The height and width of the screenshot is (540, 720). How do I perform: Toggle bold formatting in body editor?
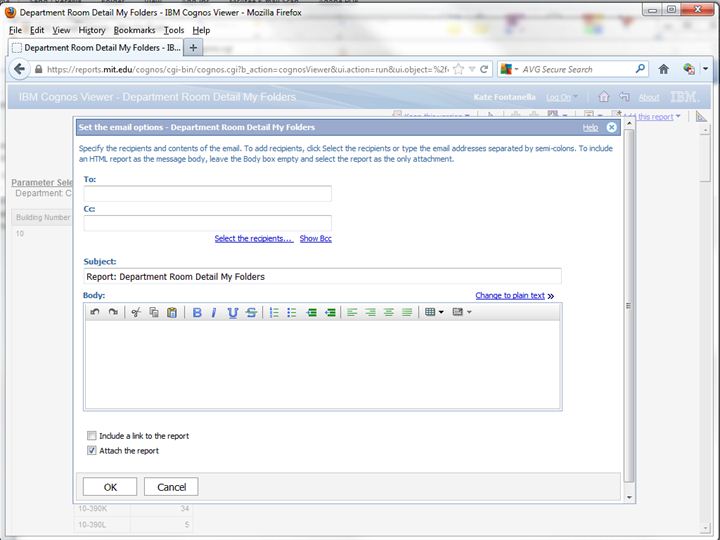click(x=197, y=313)
